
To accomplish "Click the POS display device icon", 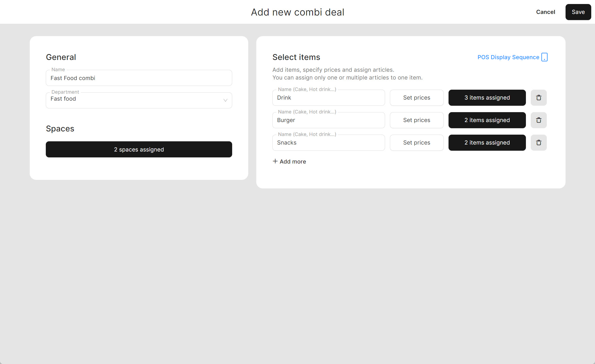I will pyautogui.click(x=544, y=57).
